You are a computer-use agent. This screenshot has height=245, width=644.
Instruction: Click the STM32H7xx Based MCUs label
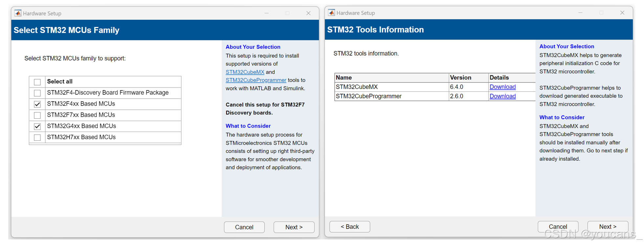click(x=81, y=137)
